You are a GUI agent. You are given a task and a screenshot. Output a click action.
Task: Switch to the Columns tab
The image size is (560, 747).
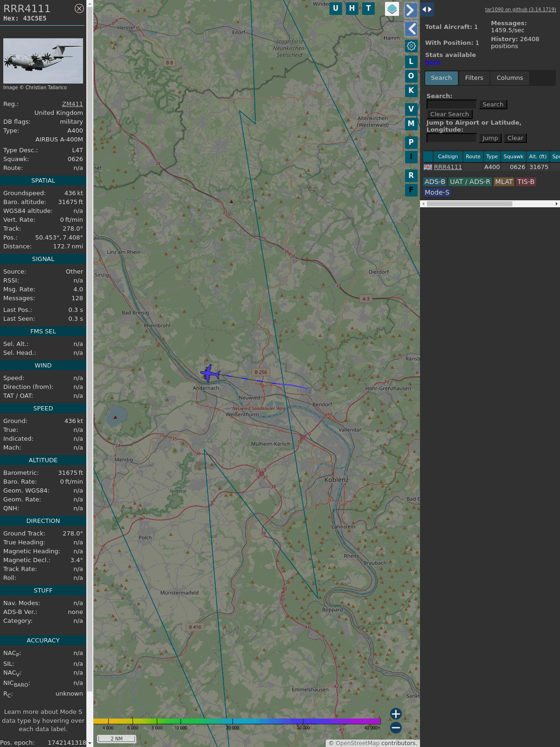coord(510,78)
